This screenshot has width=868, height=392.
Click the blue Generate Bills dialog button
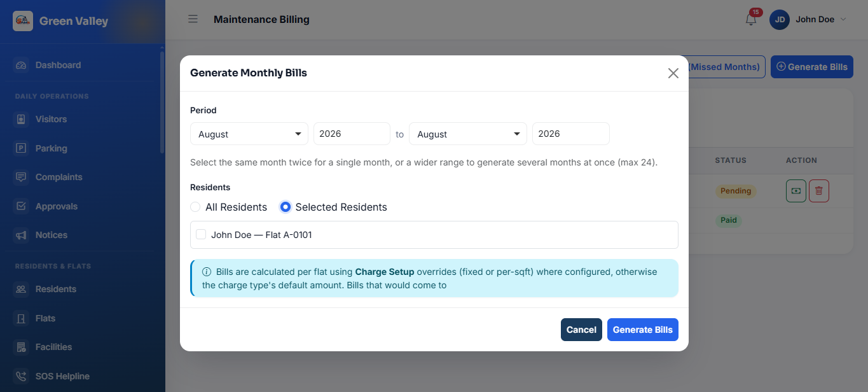[643, 330]
